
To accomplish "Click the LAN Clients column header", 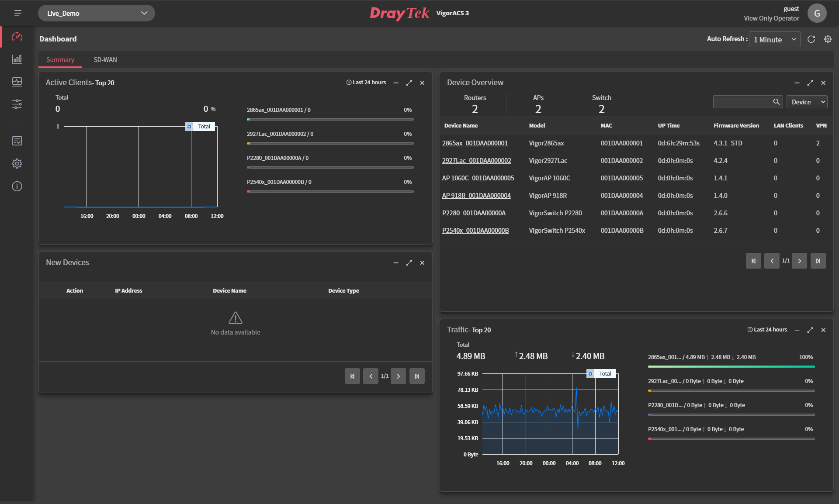I will tap(788, 125).
